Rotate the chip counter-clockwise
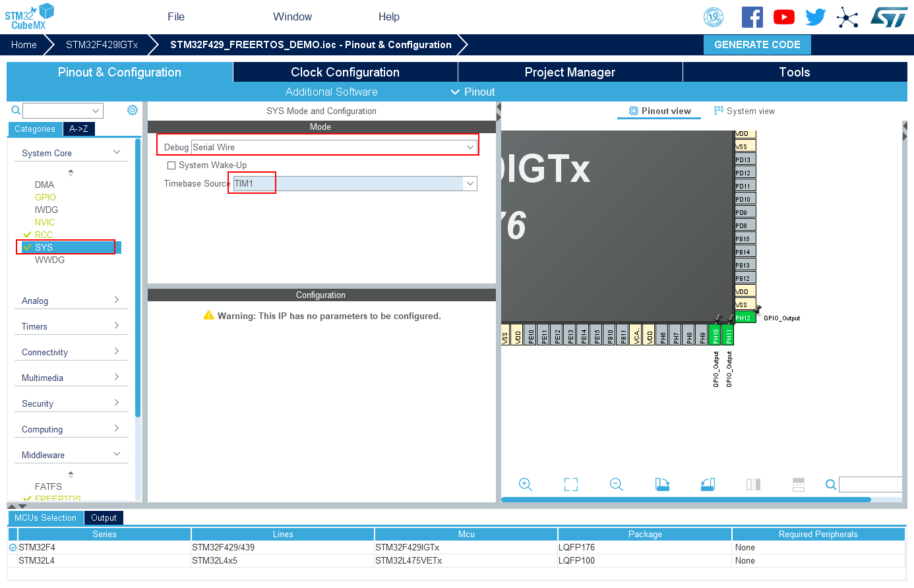The height and width of the screenshot is (588, 914). coord(708,485)
